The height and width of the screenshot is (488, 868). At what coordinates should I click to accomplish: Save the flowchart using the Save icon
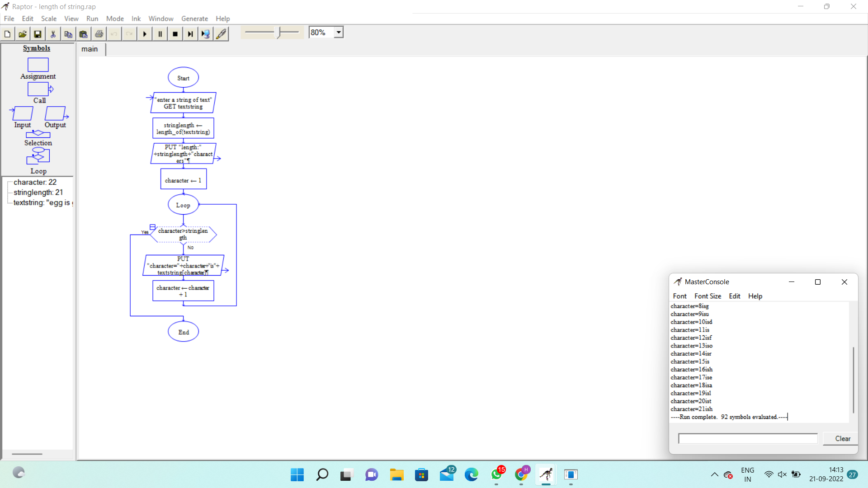pyautogui.click(x=38, y=34)
